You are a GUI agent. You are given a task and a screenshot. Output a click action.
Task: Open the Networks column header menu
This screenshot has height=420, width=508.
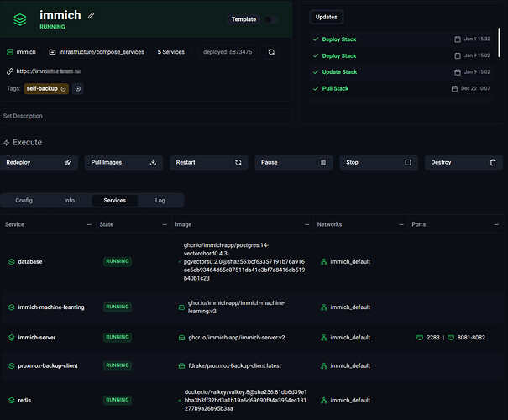[396, 224]
